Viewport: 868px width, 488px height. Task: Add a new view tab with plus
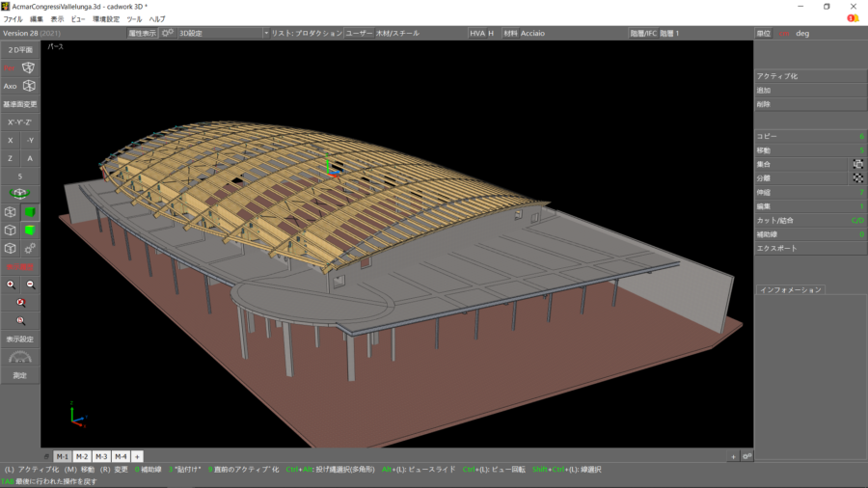138,456
